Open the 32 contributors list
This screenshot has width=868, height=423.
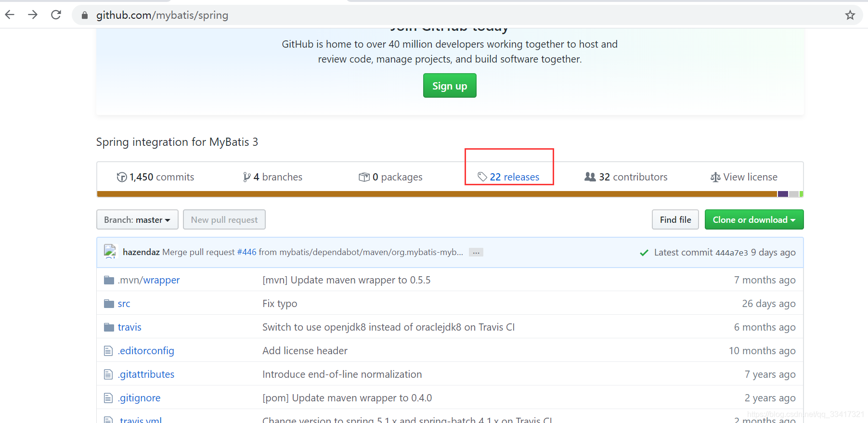626,177
